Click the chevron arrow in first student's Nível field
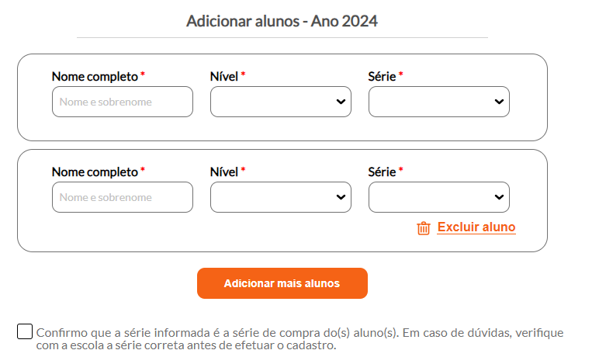 341,102
